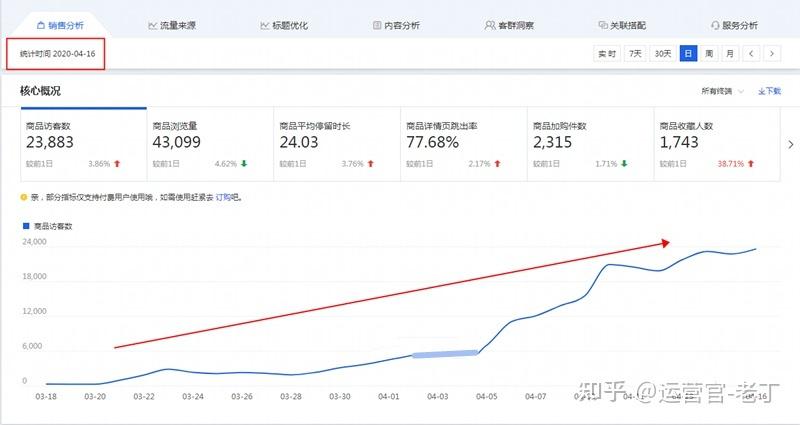Show more metrics with right chevron
Screen dimensions: 800x425
point(791,144)
